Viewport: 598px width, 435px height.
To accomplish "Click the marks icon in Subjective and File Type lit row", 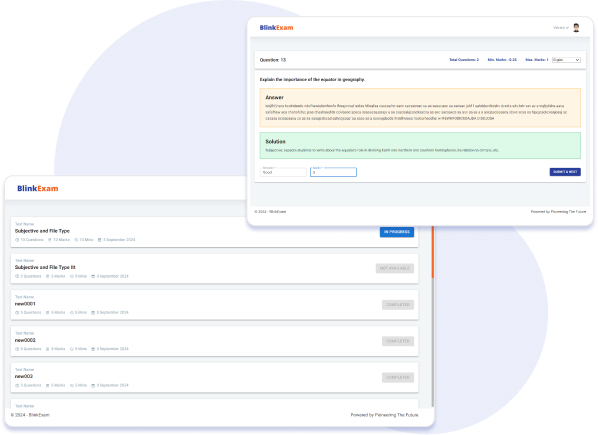I will click(x=48, y=276).
